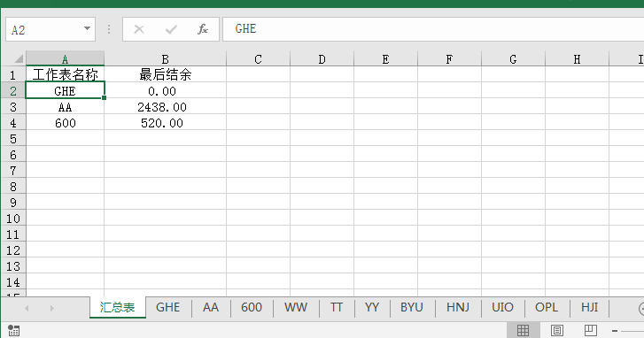The height and width of the screenshot is (338, 644).
Task: Switch to the GHE sheet tab
Action: tap(168, 307)
